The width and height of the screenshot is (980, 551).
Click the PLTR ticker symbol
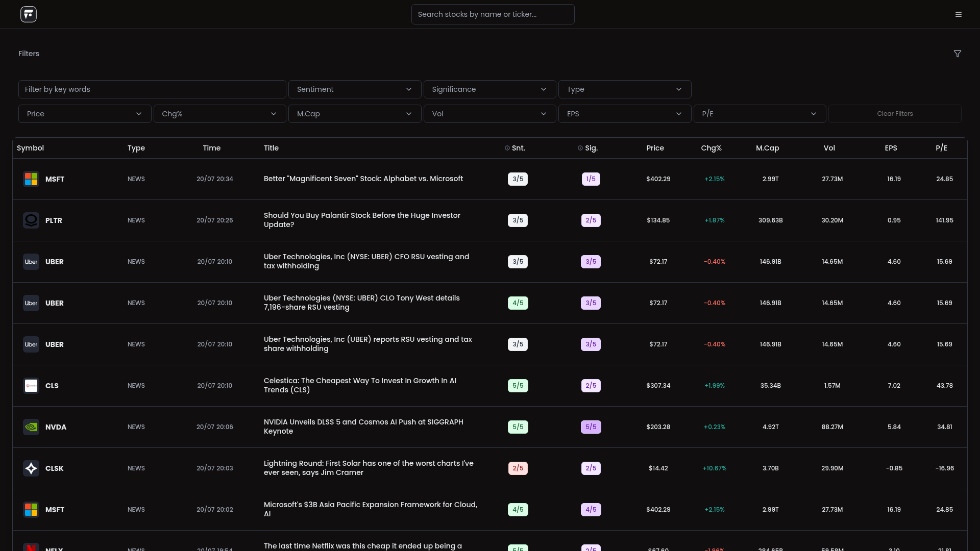click(x=54, y=220)
